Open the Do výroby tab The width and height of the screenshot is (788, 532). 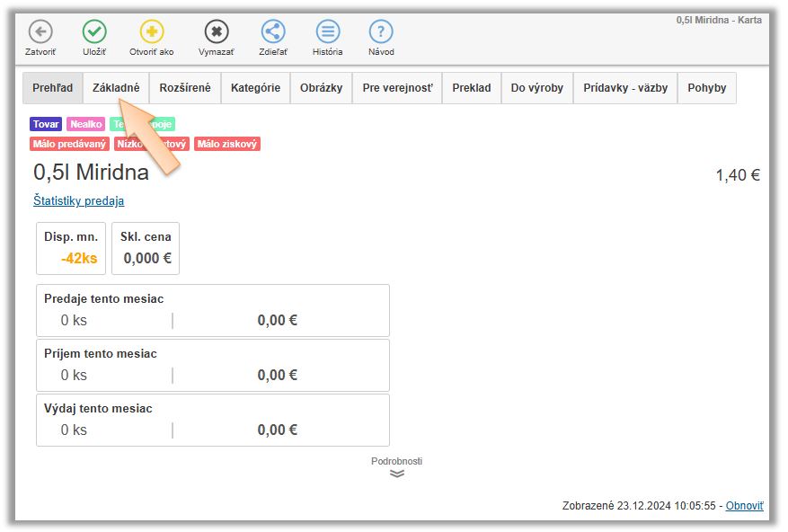[537, 88]
